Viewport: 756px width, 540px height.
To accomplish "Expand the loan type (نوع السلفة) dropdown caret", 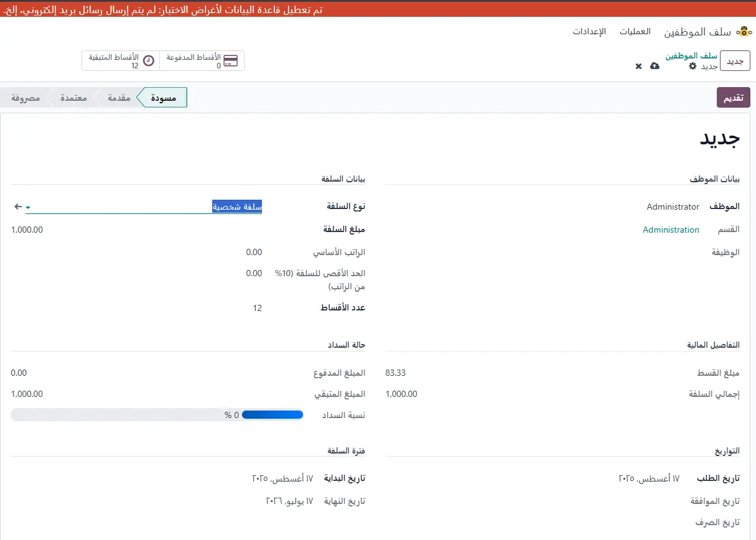I will click(29, 207).
